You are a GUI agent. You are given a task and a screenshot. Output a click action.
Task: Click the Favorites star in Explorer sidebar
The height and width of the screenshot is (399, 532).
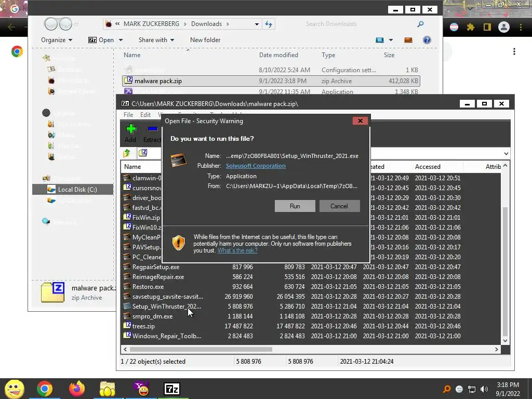[46, 58]
